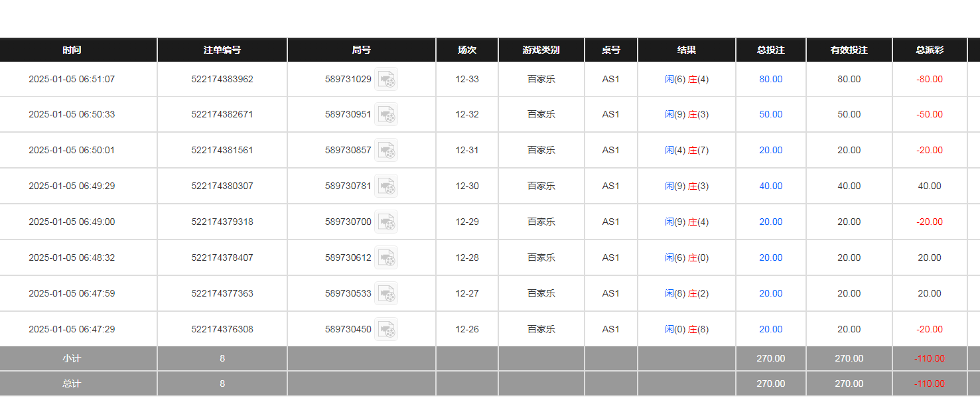Viewport: 980px width, 410px height.
Task: Click bet number 522174383962
Action: [222, 80]
